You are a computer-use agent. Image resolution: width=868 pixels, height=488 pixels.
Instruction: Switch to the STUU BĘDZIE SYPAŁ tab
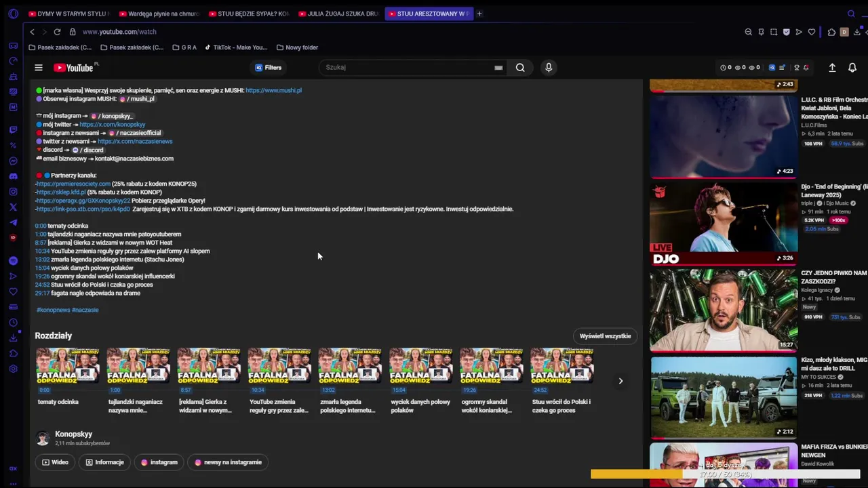pos(248,14)
